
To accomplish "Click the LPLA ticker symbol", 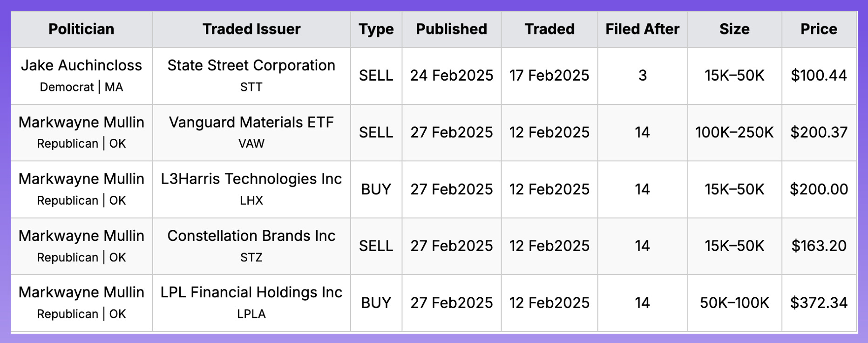I will [251, 314].
